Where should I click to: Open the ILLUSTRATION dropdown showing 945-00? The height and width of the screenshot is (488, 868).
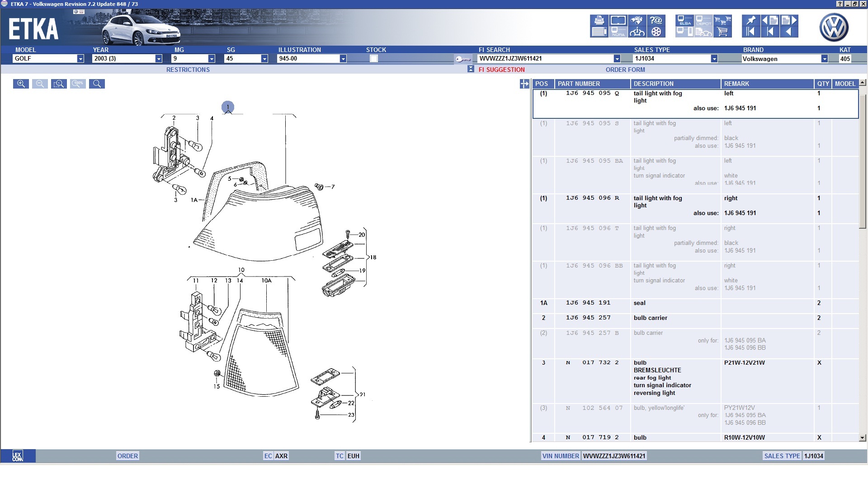pos(343,59)
